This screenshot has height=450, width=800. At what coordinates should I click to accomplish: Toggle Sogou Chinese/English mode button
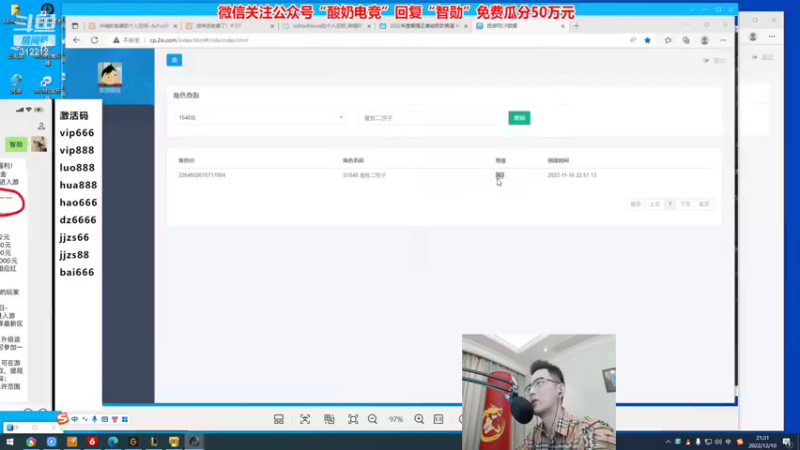74,419
